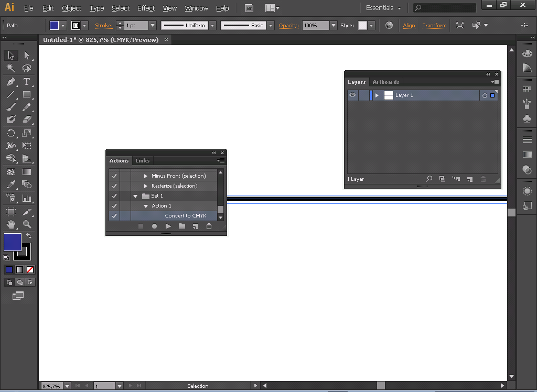
Task: Open the Opacity percentage dropdown
Action: point(334,25)
